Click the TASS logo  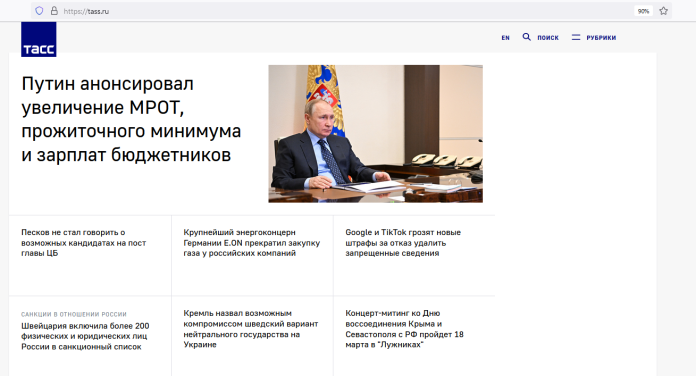click(39, 40)
